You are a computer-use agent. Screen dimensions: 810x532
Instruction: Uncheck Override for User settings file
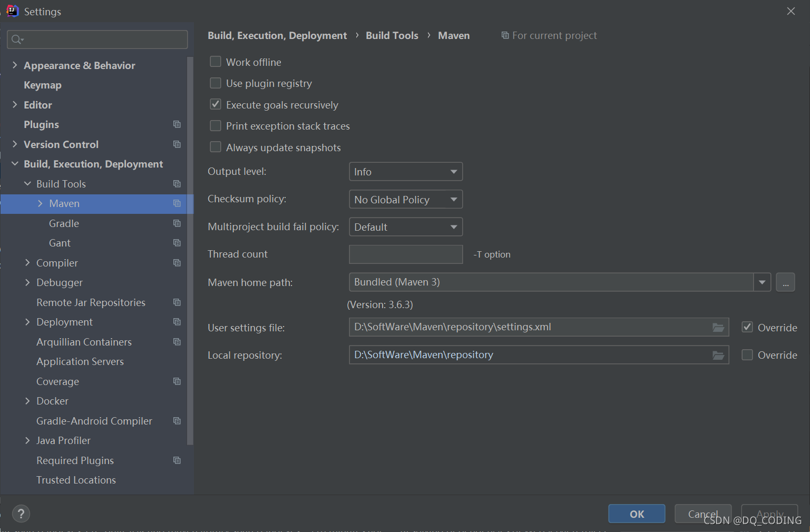tap(747, 327)
